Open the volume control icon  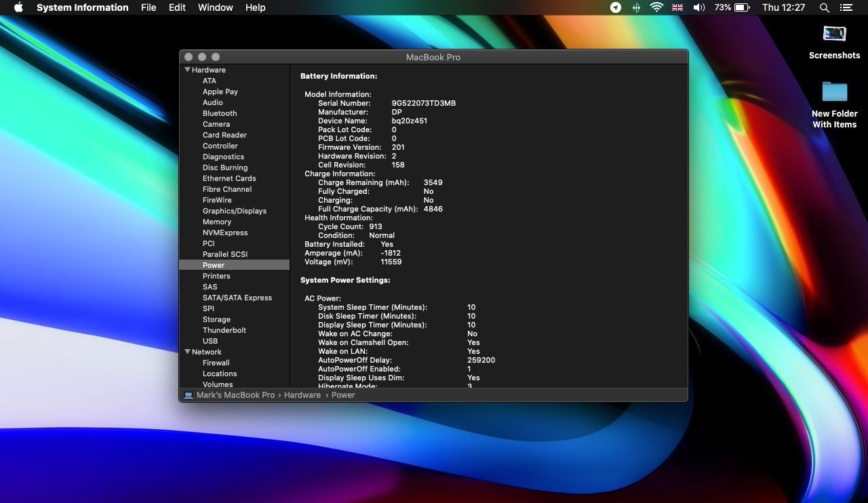(698, 7)
